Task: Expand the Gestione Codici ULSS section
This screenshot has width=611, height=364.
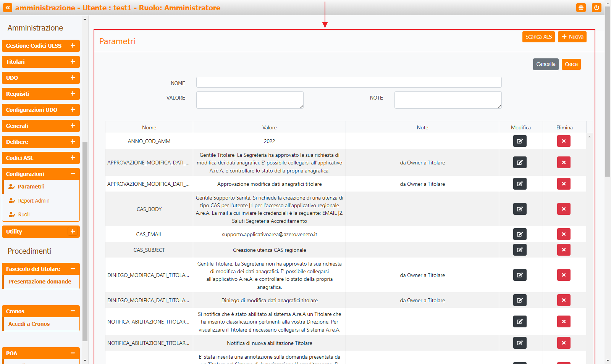Action: tap(73, 46)
